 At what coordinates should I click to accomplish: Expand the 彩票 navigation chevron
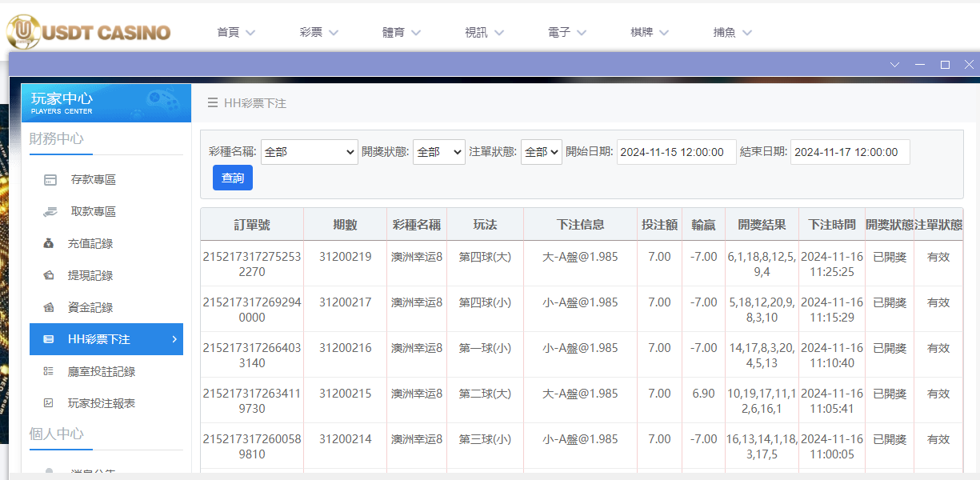pyautogui.click(x=336, y=32)
